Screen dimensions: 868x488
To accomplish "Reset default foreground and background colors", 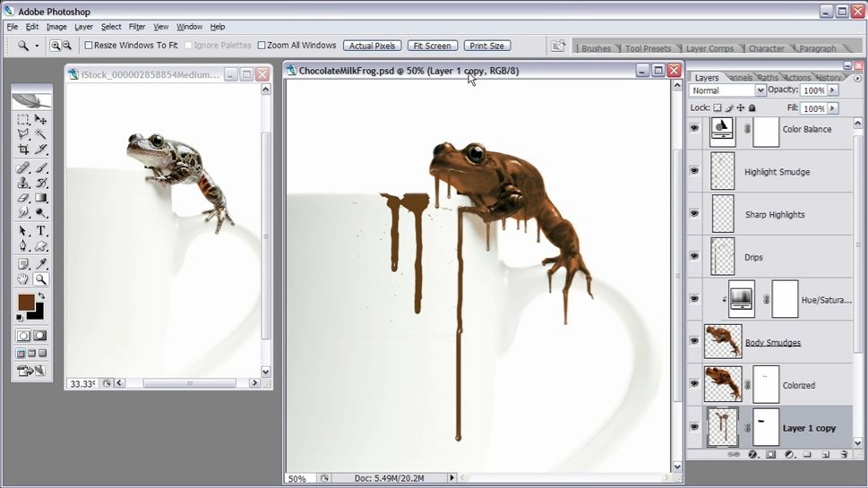I will pyautogui.click(x=20, y=318).
